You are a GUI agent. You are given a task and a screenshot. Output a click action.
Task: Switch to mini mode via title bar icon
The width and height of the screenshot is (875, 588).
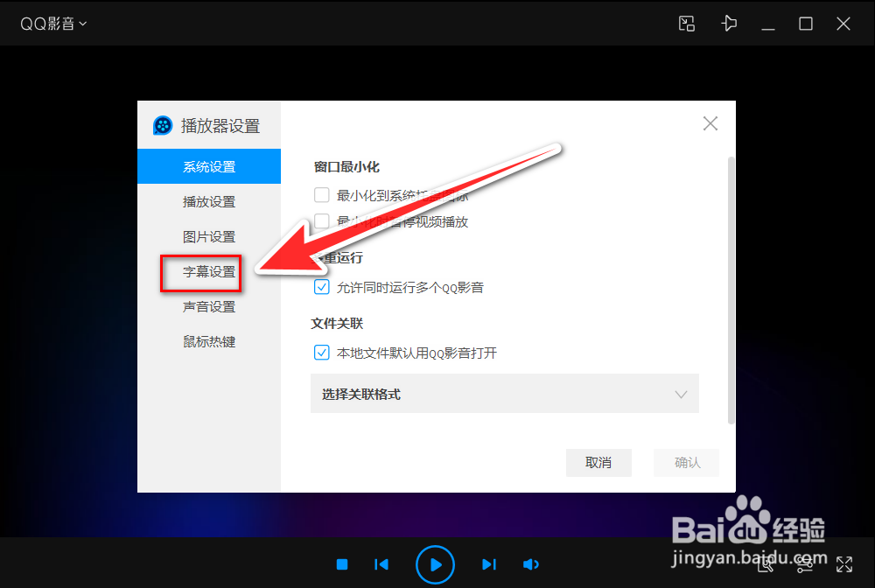pos(686,24)
